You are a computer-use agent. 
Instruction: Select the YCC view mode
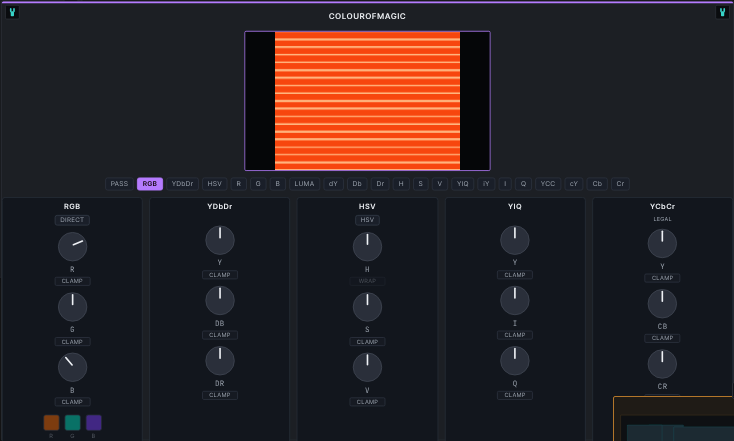point(548,184)
